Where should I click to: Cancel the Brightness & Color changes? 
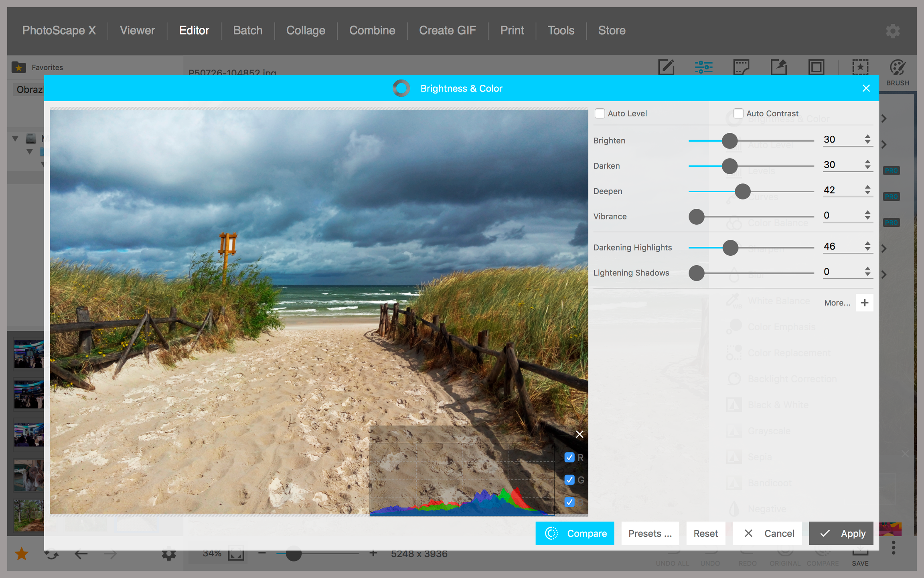pos(767,533)
